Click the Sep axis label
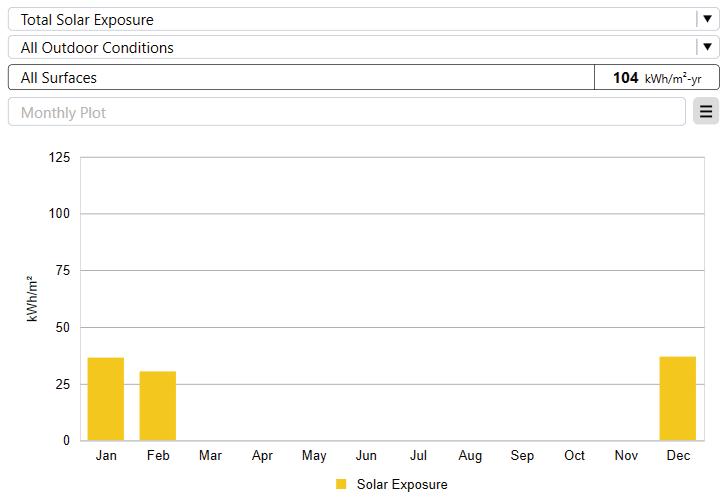 tap(522, 456)
